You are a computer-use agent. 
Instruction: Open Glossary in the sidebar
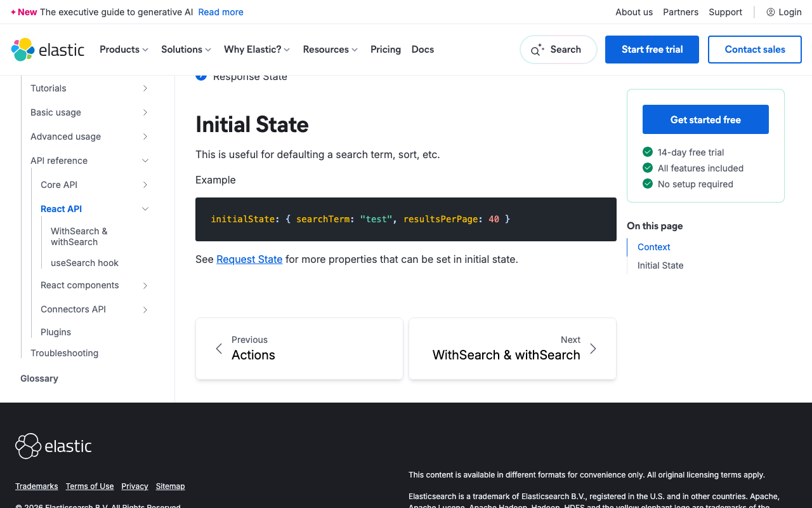pos(39,378)
